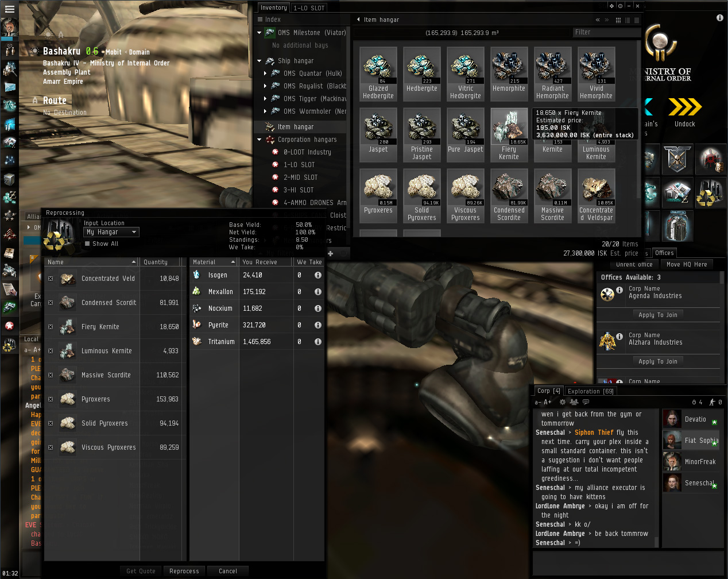Select Solid Pyroxeres hangar icon

pyautogui.click(x=422, y=188)
